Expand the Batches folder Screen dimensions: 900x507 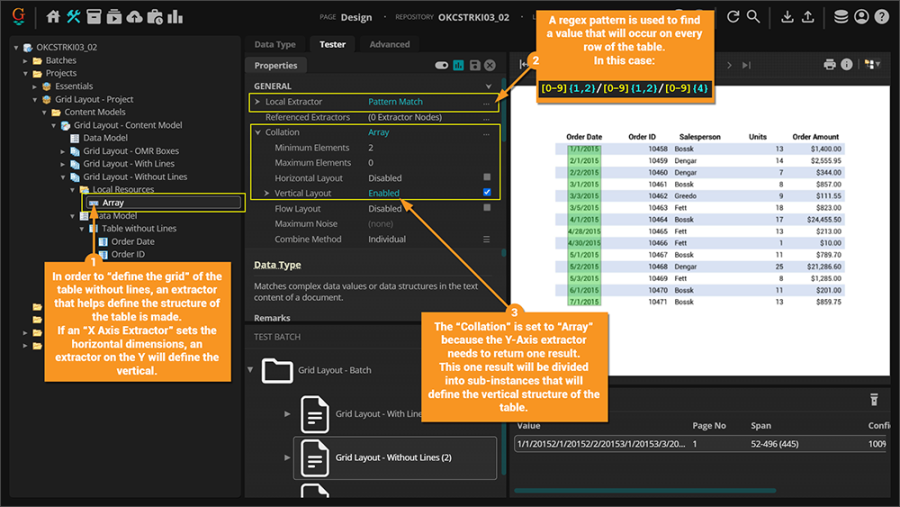click(x=25, y=60)
